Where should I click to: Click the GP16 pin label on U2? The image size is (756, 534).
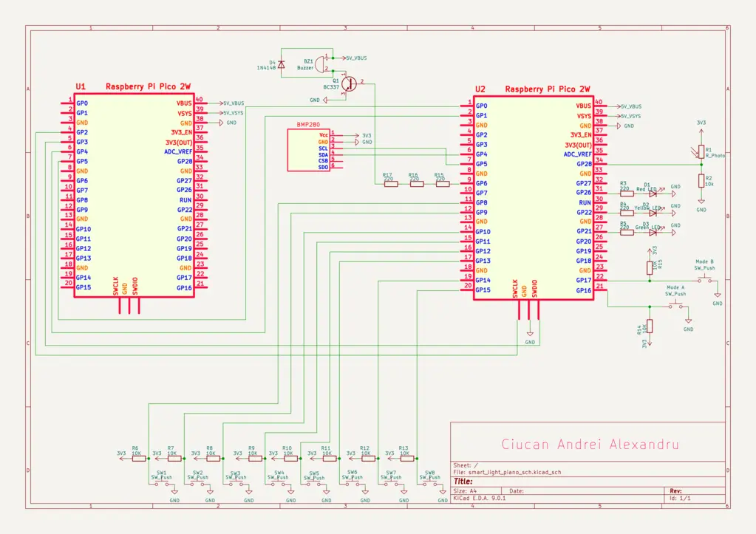click(x=583, y=290)
